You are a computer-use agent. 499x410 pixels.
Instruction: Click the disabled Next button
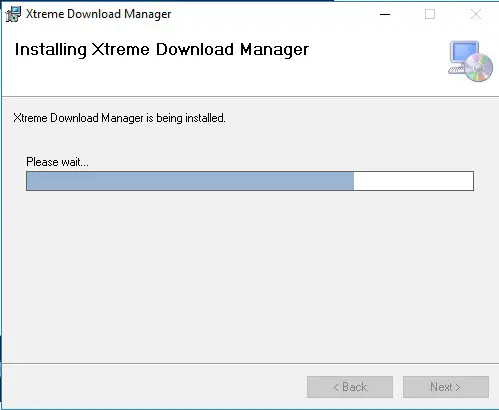(x=446, y=387)
